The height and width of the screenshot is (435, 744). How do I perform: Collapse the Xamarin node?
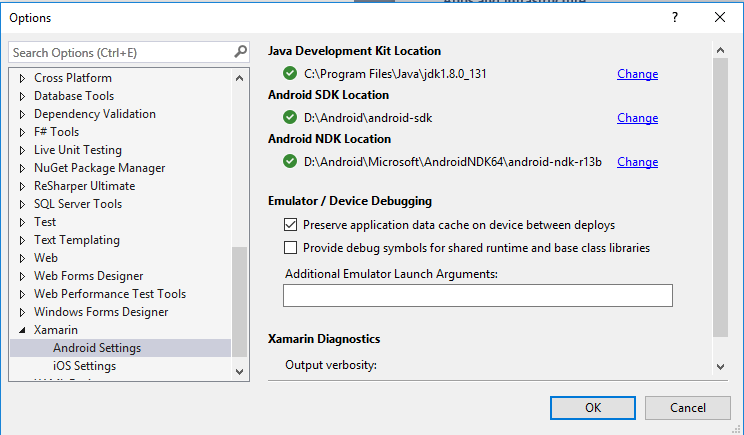pyautogui.click(x=22, y=330)
